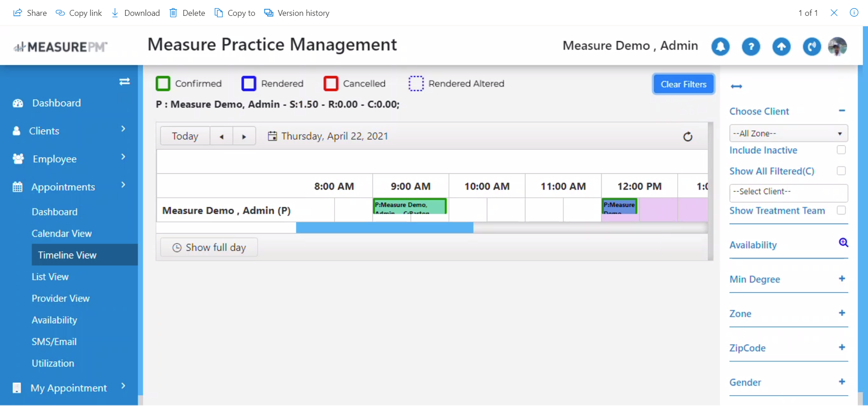Click Copy link in top toolbar
Viewport: 868px width, 406px height.
click(x=79, y=13)
